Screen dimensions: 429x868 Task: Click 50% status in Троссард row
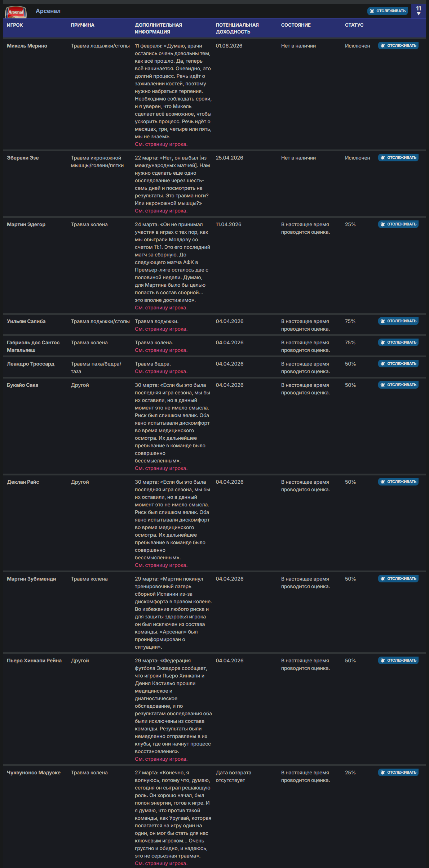click(350, 364)
